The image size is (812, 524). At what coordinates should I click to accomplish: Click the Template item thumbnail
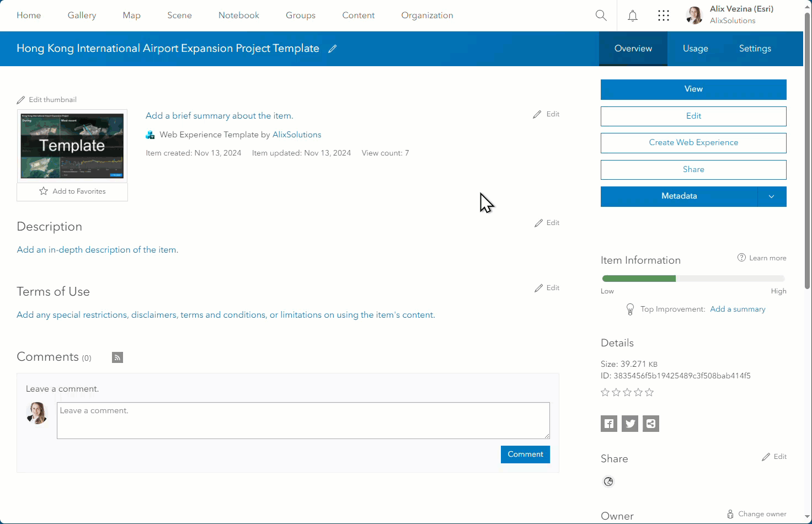(72, 146)
